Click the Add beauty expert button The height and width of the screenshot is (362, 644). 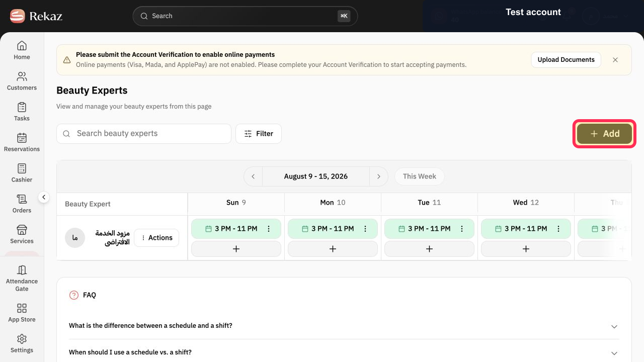(x=604, y=134)
